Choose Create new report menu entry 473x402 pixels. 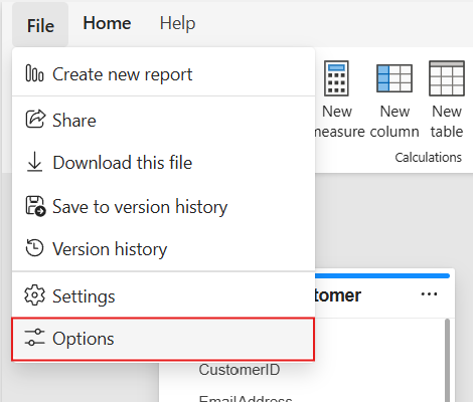163,74
